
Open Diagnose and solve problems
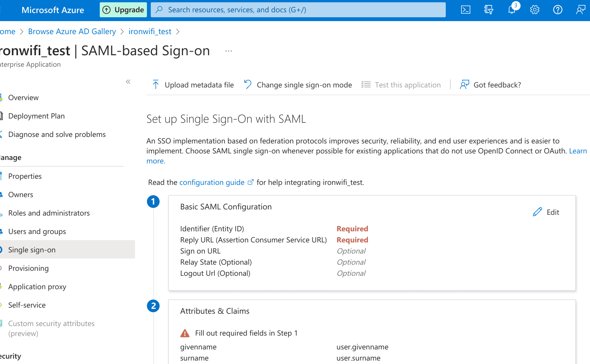tap(57, 134)
